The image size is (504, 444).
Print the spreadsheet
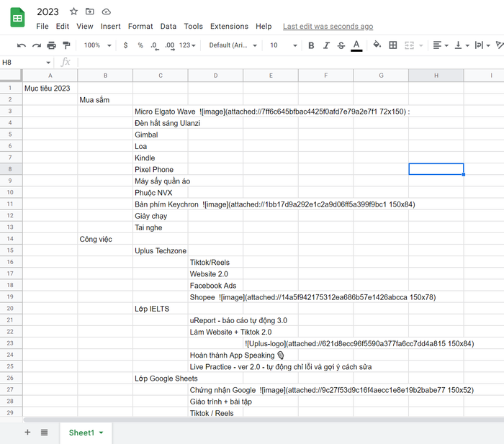pos(51,45)
